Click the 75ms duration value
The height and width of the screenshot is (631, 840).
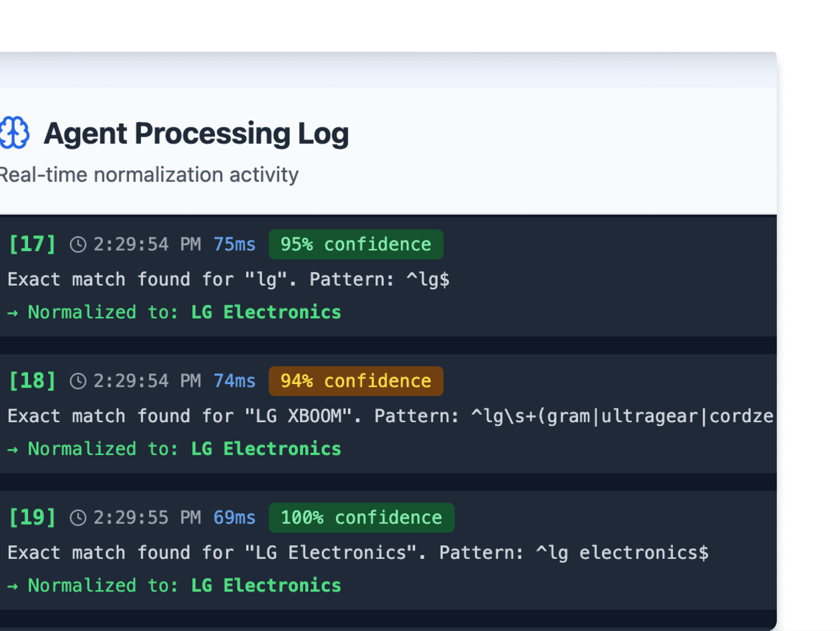point(234,244)
